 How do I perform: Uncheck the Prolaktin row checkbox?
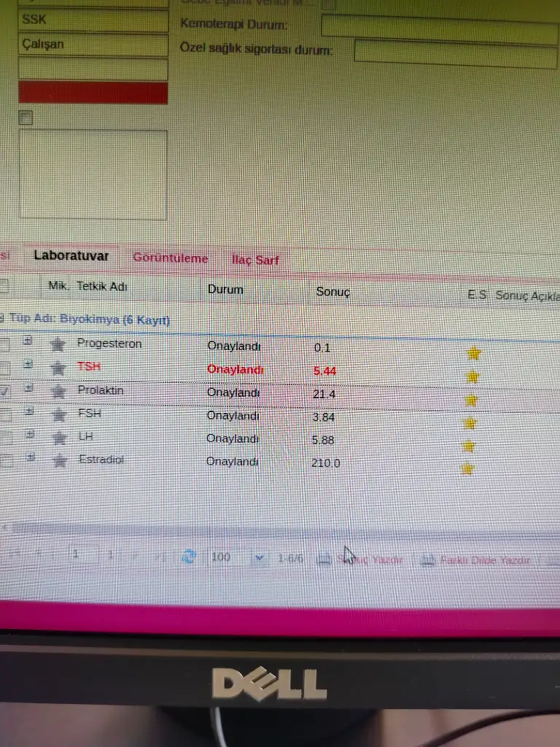5,391
